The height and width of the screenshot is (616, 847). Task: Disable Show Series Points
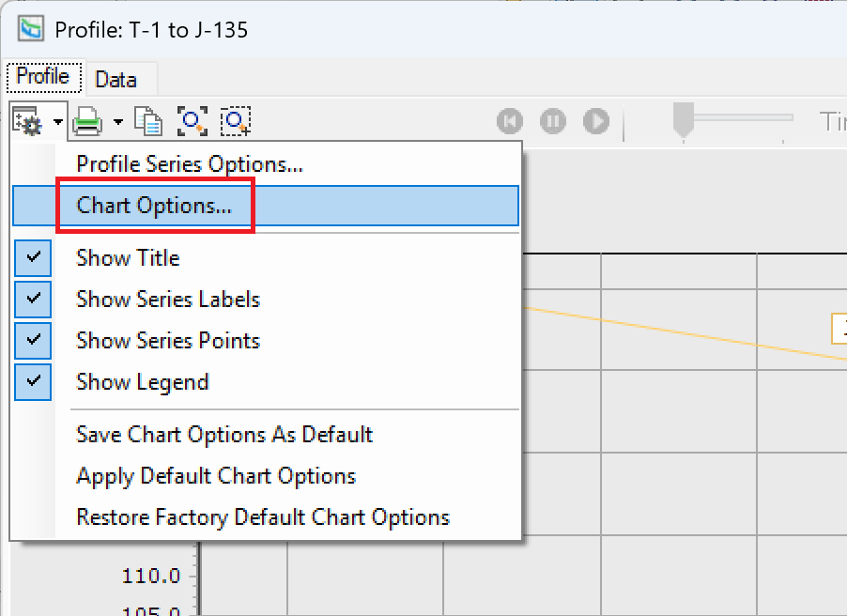pyautogui.click(x=167, y=341)
